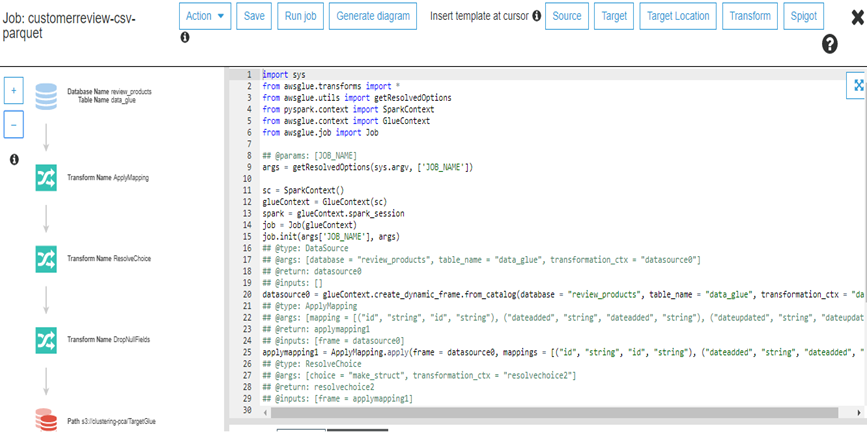Click the scrollbar left arrow
This screenshot has width=867, height=433.
pos(265,413)
